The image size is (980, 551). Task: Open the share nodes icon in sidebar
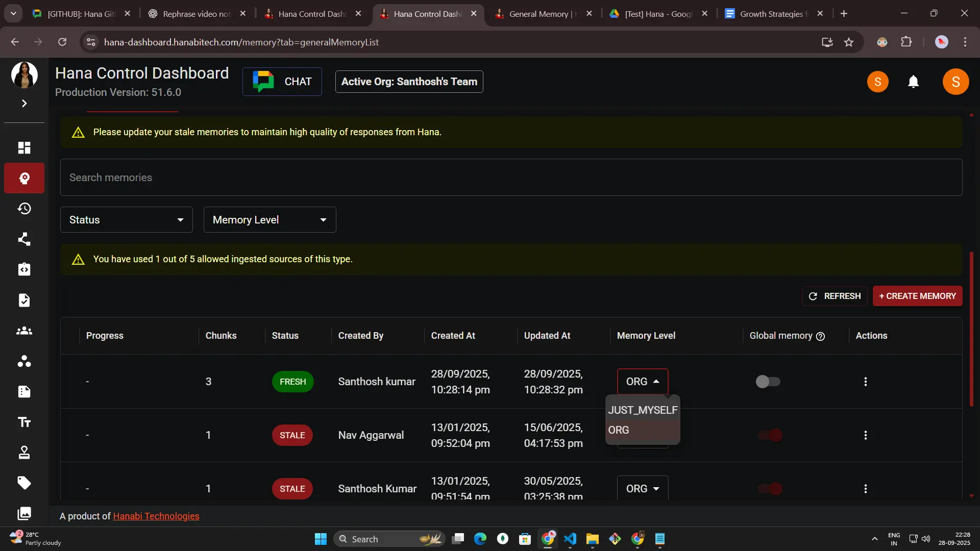[x=24, y=239]
